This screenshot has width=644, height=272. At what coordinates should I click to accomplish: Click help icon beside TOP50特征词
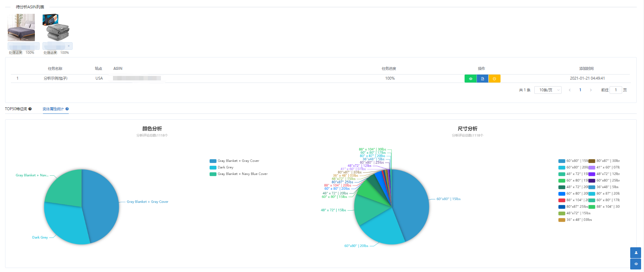pyautogui.click(x=30, y=109)
